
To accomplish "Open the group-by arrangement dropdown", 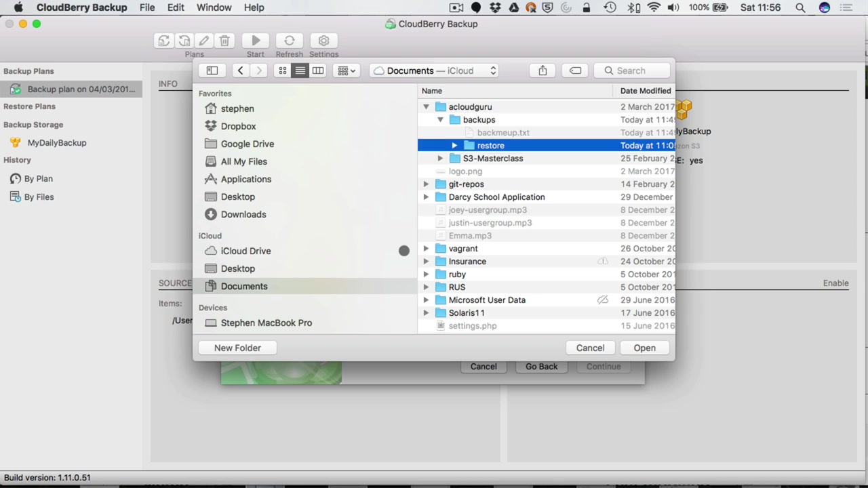I will (346, 70).
